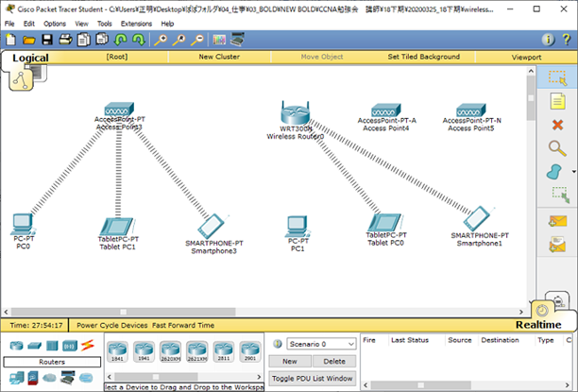Open the custom devices dialog icon
This screenshot has height=392, width=578.
237,40
